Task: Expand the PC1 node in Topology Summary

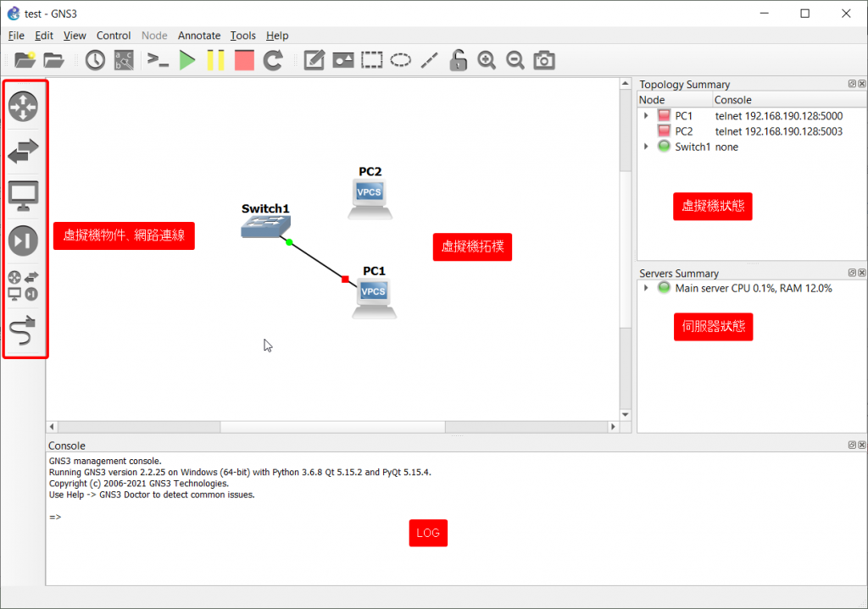Action: 646,115
